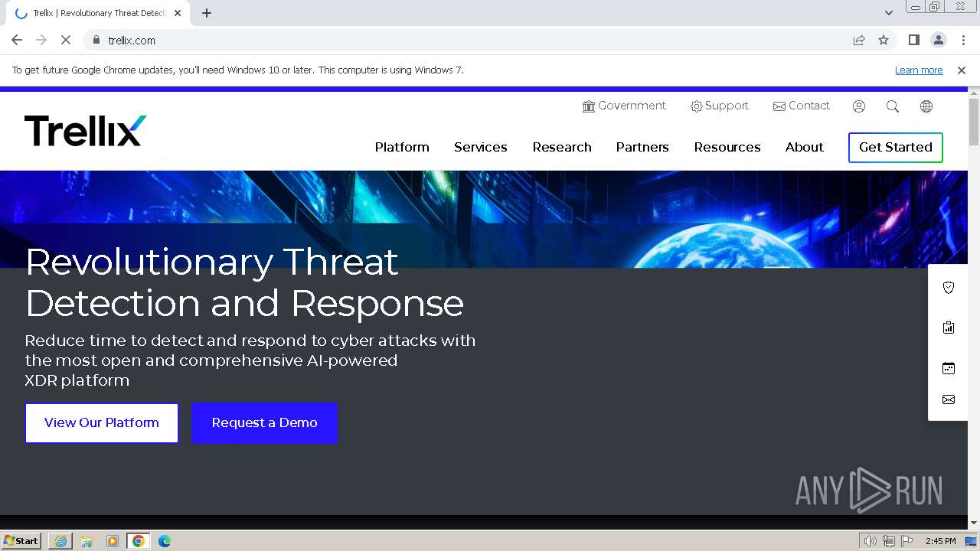Open the Chrome profile avatar
This screenshot has width=980, height=551.
coord(938,40)
